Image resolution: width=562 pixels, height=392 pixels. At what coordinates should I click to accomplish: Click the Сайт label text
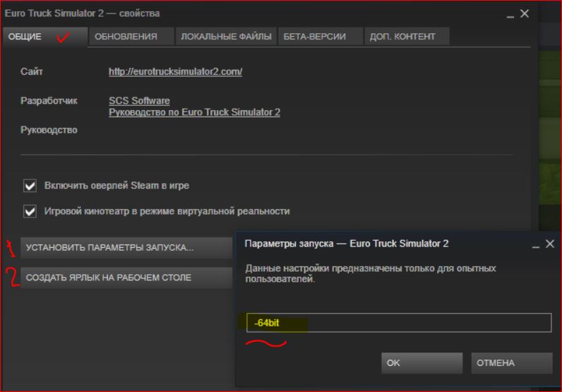[32, 71]
